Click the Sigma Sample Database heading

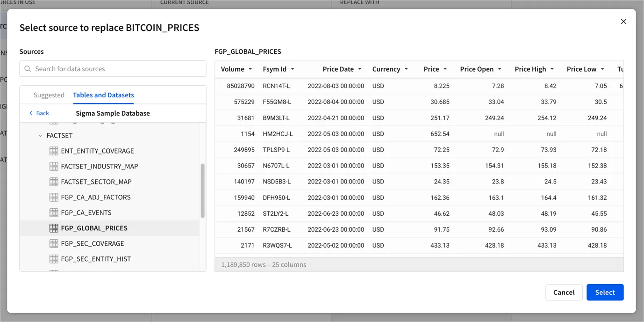(113, 113)
